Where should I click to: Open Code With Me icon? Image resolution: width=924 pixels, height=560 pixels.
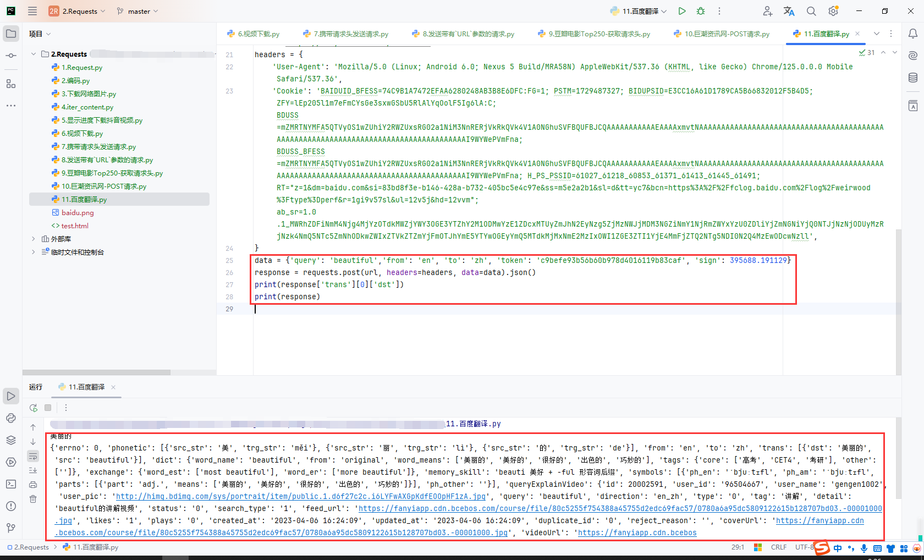pos(768,11)
